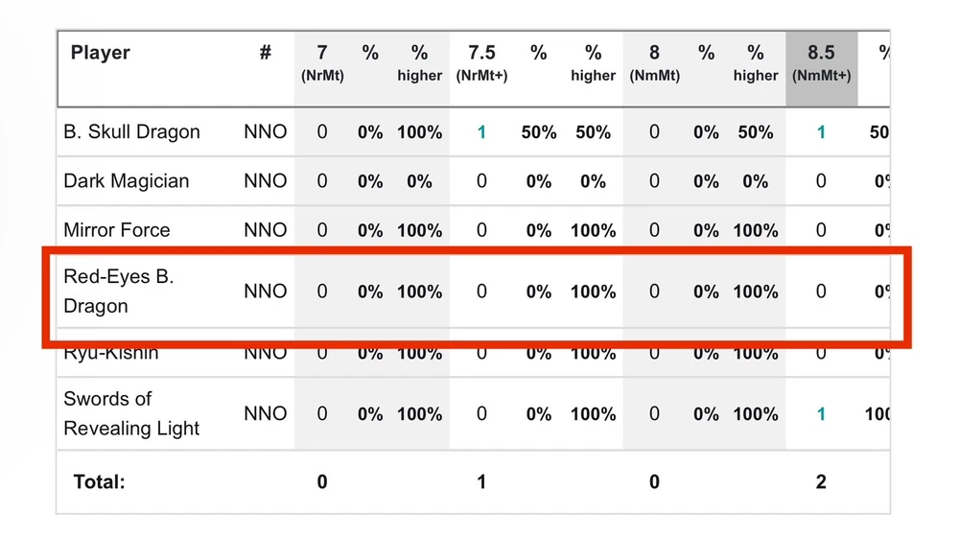Click the 7 (NrMt) column header
This screenshot has height=560, width=959.
click(x=322, y=63)
